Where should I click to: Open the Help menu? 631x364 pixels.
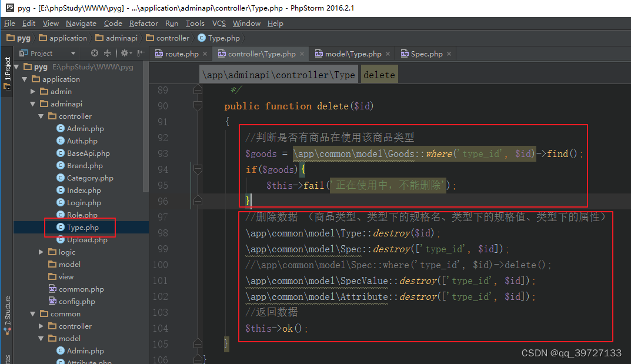[x=275, y=24]
